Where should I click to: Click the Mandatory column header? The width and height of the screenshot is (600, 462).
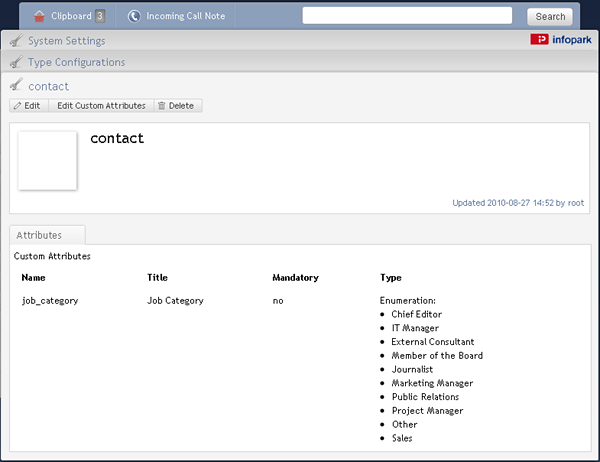click(x=295, y=278)
